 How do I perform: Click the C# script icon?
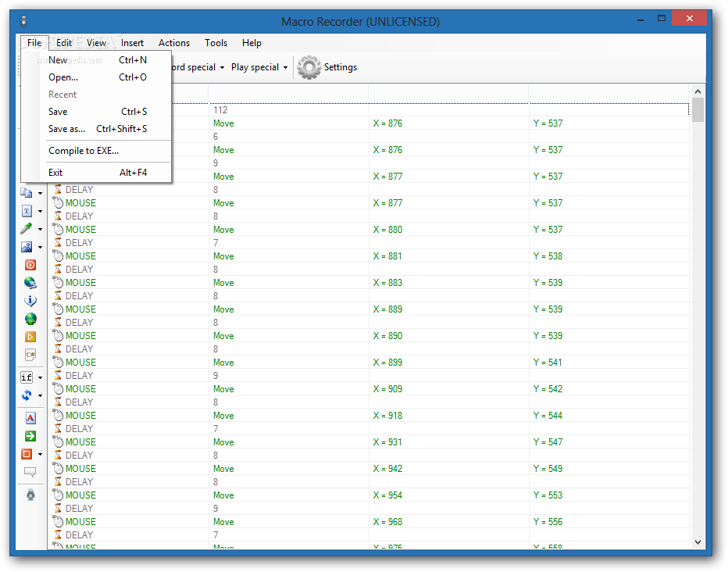30,356
